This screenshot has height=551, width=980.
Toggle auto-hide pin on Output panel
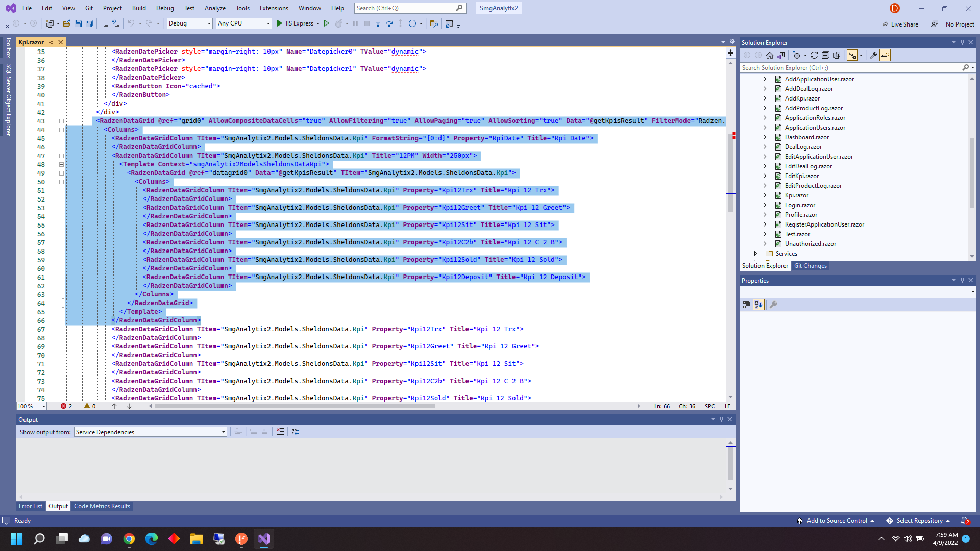(721, 419)
